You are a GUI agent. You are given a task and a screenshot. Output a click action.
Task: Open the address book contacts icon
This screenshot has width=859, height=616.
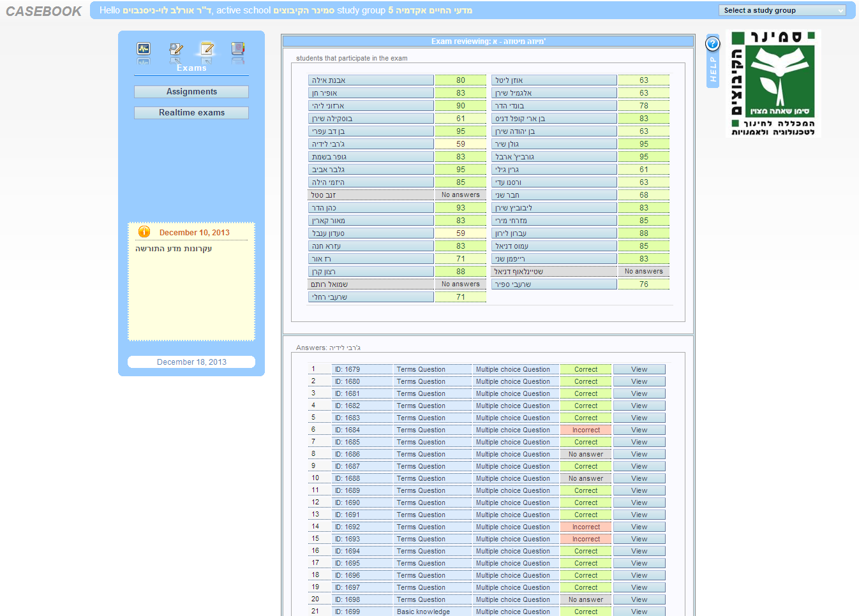pyautogui.click(x=238, y=48)
